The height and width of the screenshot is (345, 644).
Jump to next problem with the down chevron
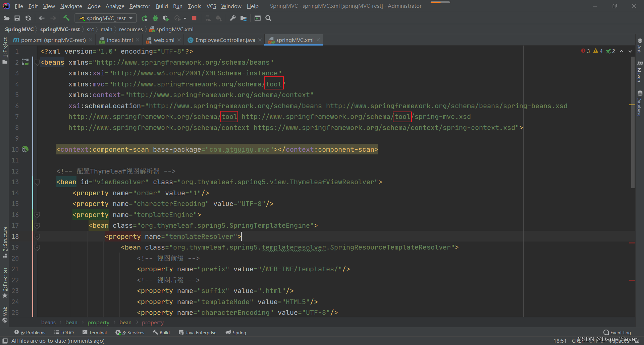[x=630, y=51]
